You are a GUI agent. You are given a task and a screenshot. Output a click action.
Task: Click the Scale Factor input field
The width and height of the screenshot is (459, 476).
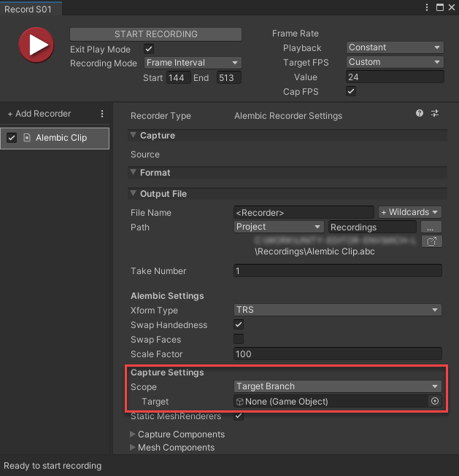(x=337, y=354)
